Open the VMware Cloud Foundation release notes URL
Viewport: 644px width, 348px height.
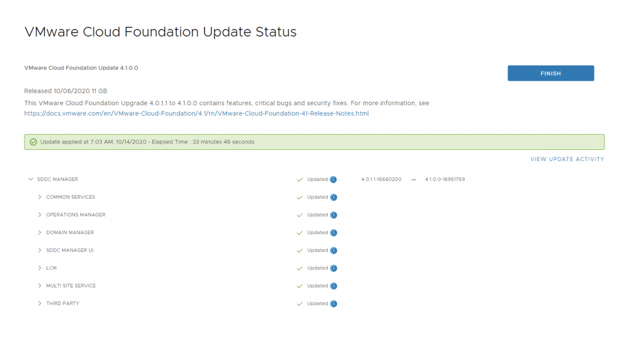tap(196, 114)
